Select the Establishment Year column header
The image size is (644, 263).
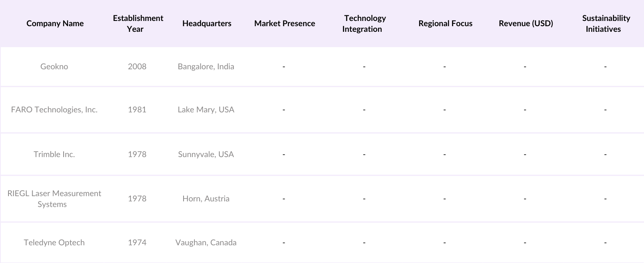click(x=138, y=23)
